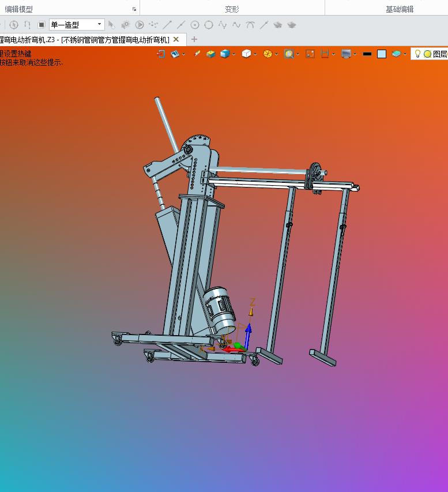Toggle the light bulb layer visibility icon
This screenshot has width=448, height=492.
click(x=417, y=54)
